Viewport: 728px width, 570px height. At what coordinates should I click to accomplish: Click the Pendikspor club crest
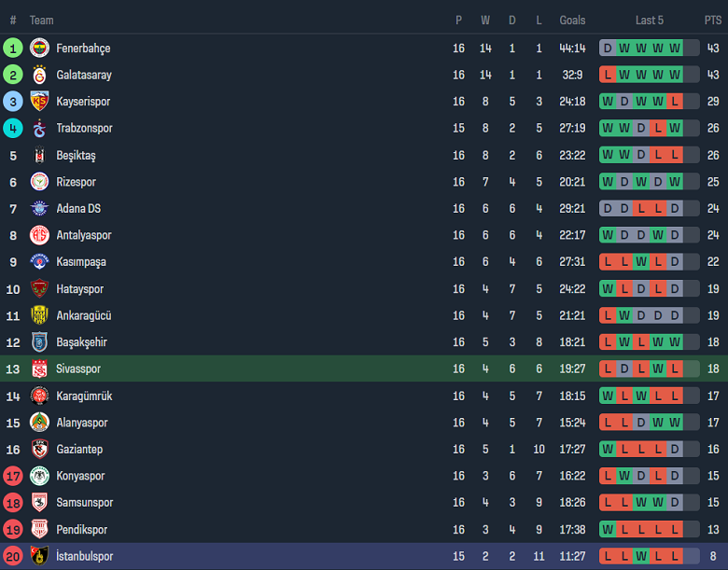[x=39, y=529]
